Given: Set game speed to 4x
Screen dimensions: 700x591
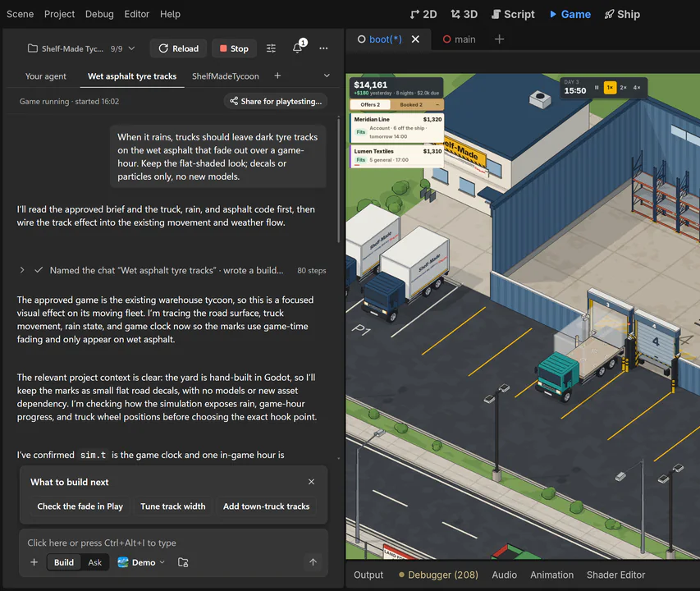Looking at the screenshot, I should [x=637, y=88].
